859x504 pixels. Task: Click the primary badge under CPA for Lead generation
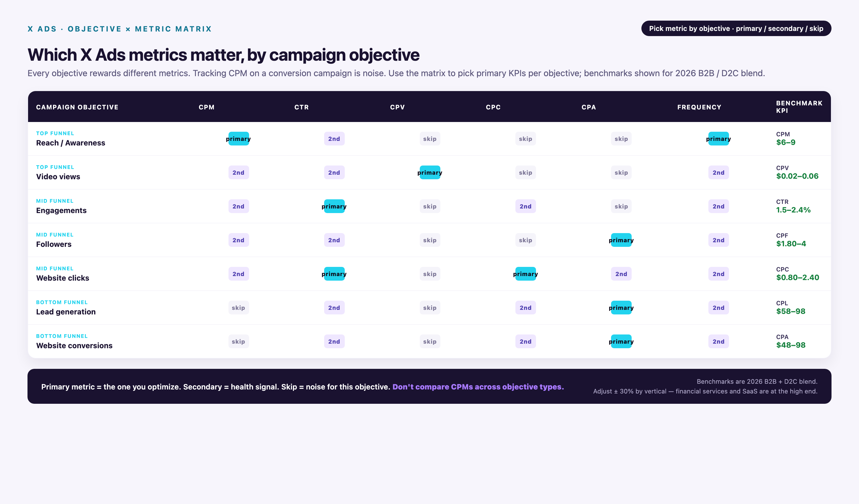click(621, 308)
